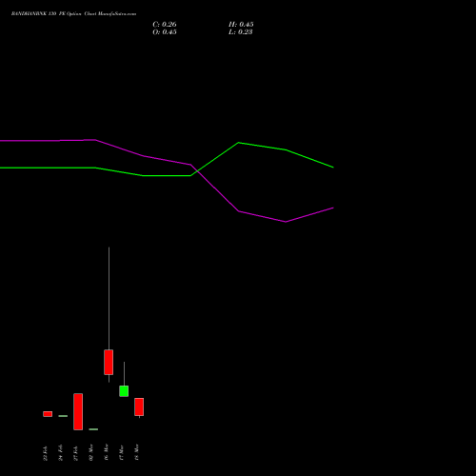Click the '18 Mar' date axis label
This screenshot has width=476, height=476.
point(137,452)
